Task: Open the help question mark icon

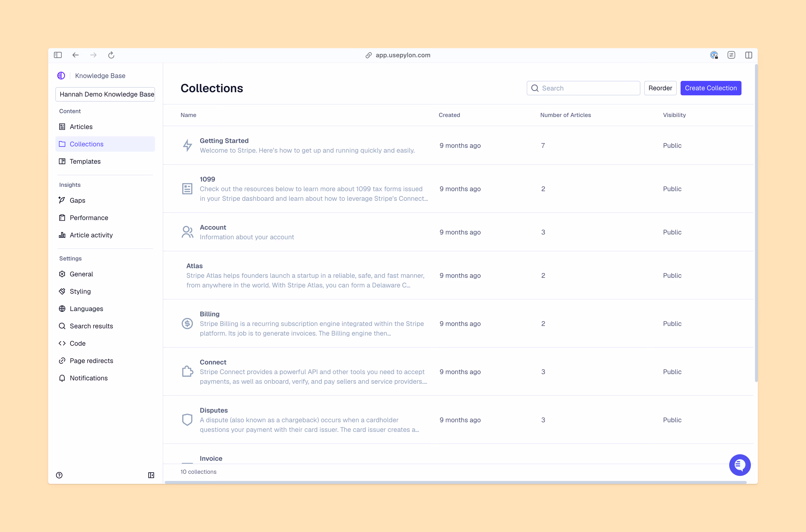Action: click(x=59, y=475)
